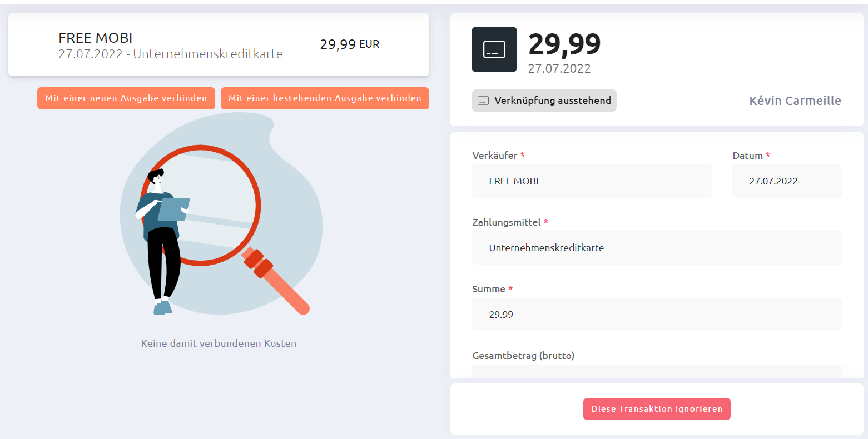Open the Zahlungsmittel Unternehmenskreditkarte field

tap(657, 248)
